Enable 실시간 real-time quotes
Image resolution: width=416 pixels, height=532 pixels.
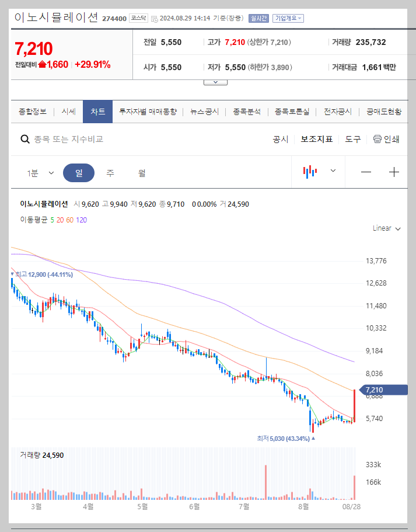[x=258, y=18]
